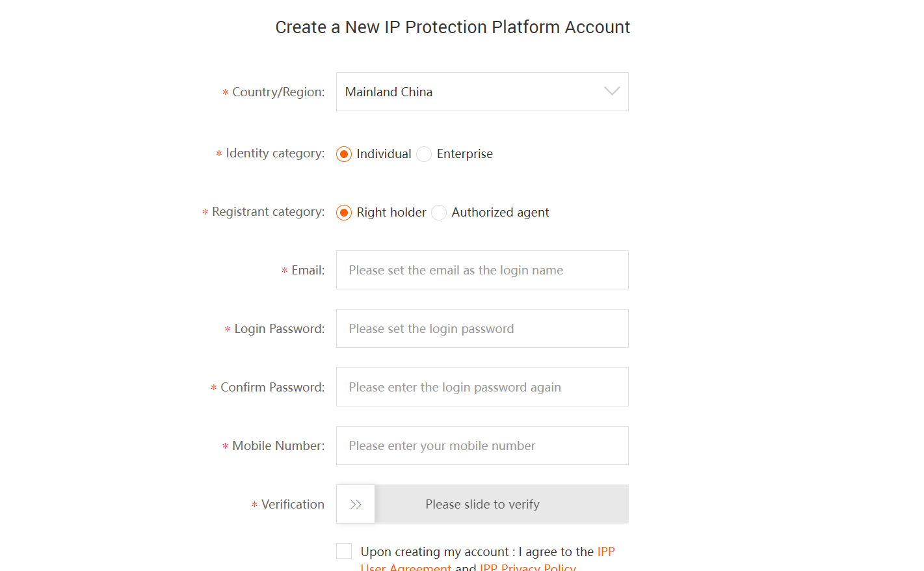Select the Individual identity radio button

tap(344, 154)
